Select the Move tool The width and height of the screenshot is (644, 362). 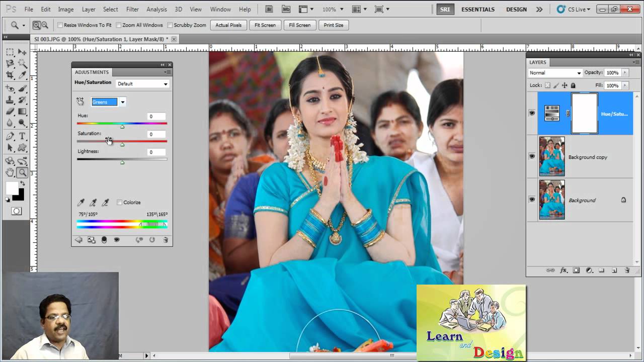(x=23, y=52)
